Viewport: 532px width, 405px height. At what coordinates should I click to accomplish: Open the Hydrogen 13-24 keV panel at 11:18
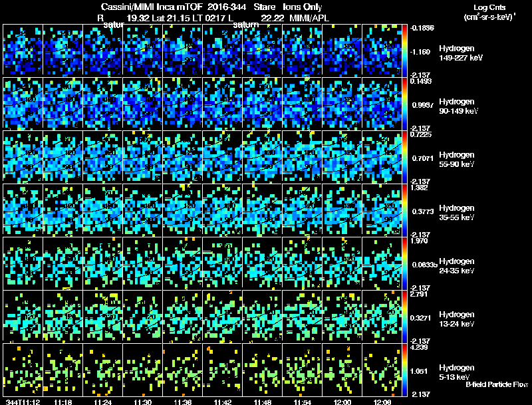[x=63, y=316]
